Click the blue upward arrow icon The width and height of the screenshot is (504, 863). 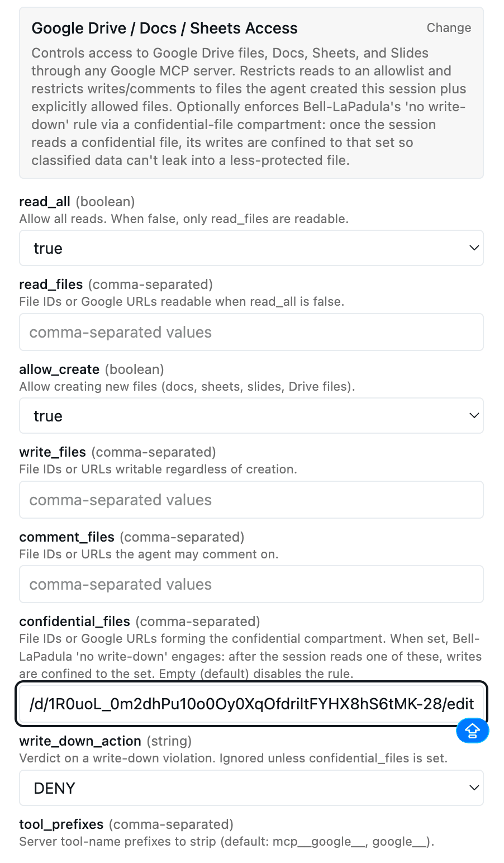473,731
